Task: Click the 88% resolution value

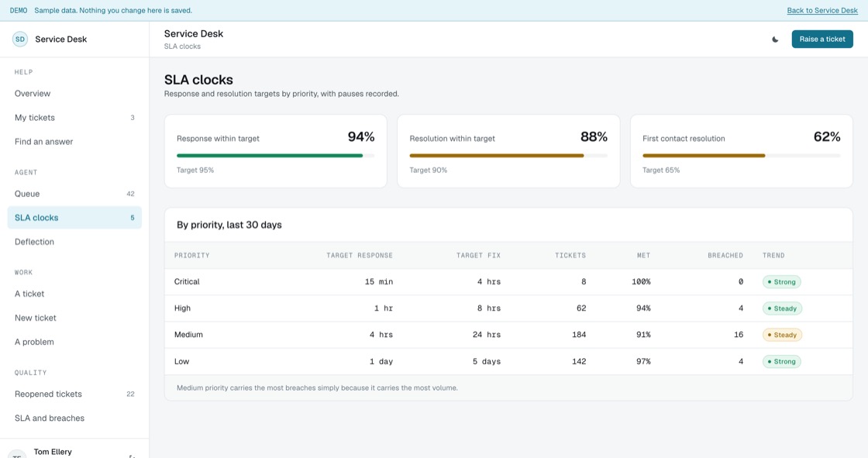Action: tap(594, 137)
